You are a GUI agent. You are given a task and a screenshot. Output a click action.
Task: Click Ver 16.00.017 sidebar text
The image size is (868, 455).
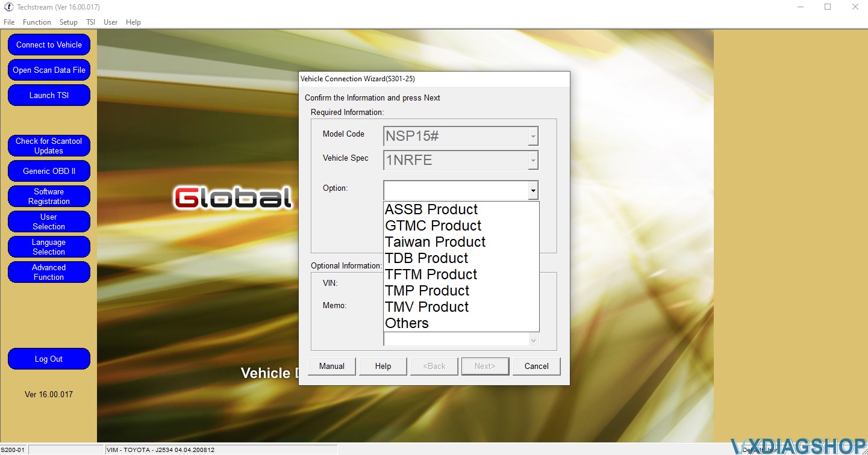(49, 394)
